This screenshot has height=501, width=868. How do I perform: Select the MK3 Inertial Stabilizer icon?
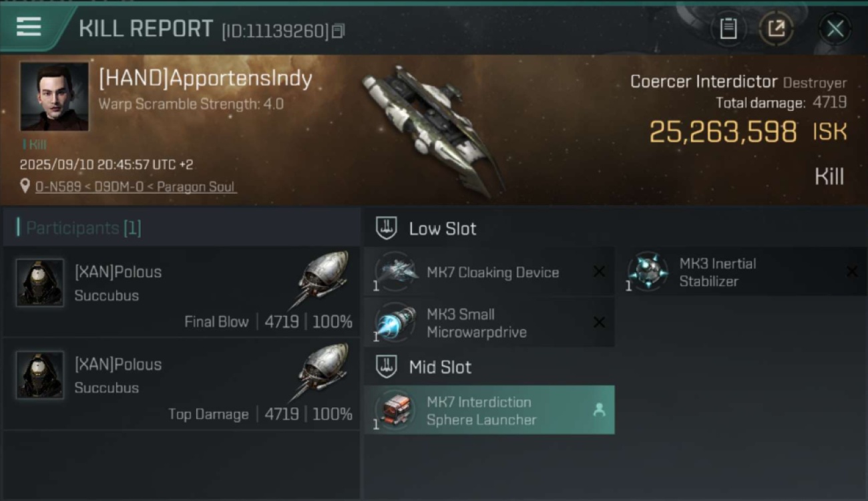[x=648, y=272]
